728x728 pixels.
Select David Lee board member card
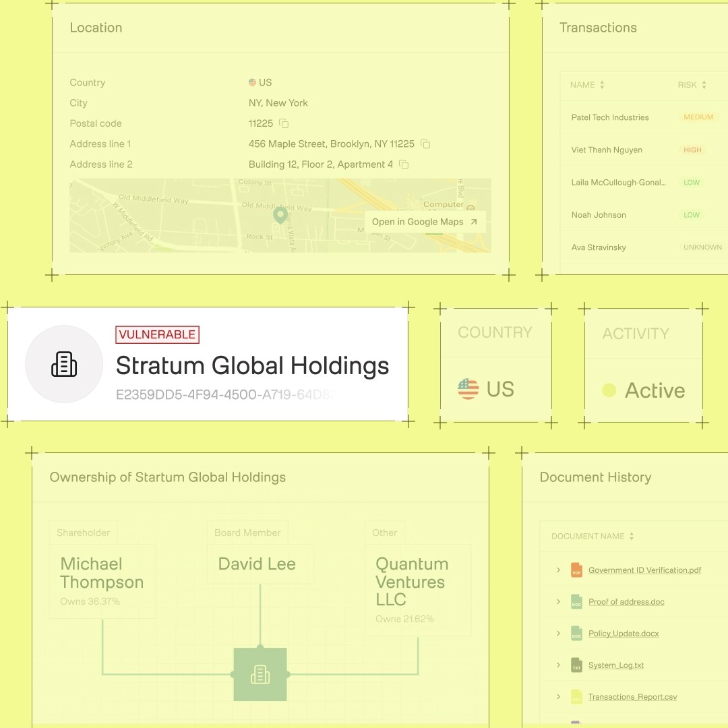tap(260, 564)
